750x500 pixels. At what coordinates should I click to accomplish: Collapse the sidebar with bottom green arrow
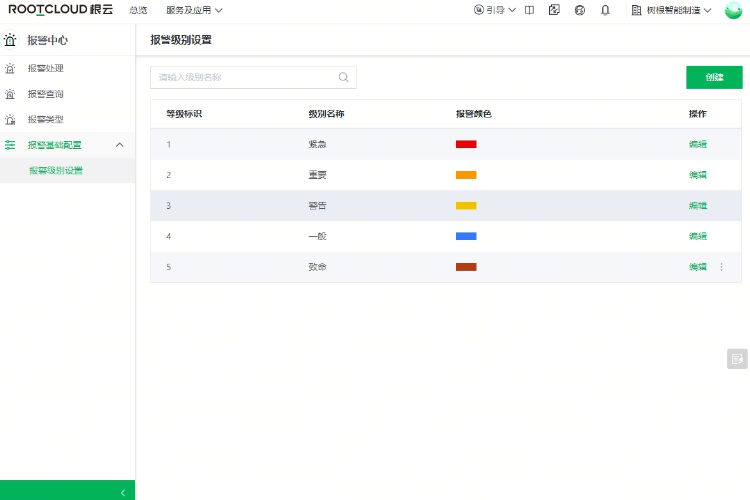[122, 492]
